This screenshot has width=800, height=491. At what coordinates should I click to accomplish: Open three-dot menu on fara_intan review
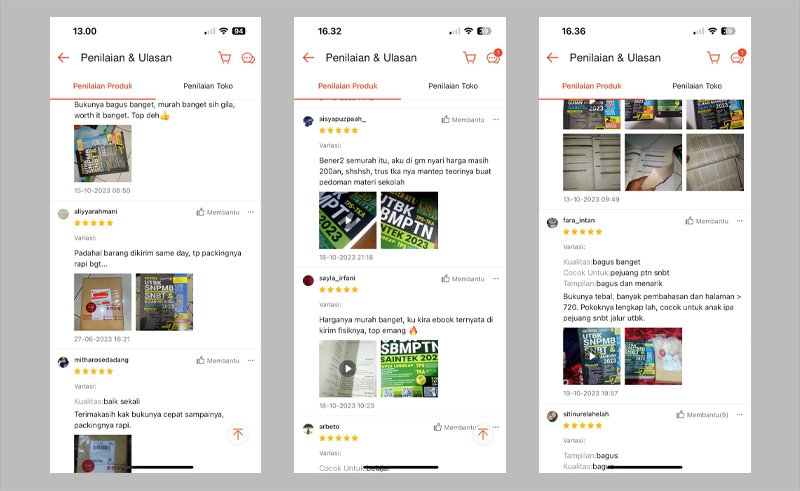coord(740,221)
